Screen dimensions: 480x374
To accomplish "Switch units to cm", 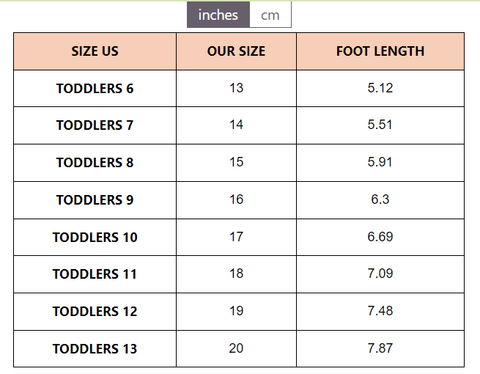I will tap(270, 15).
